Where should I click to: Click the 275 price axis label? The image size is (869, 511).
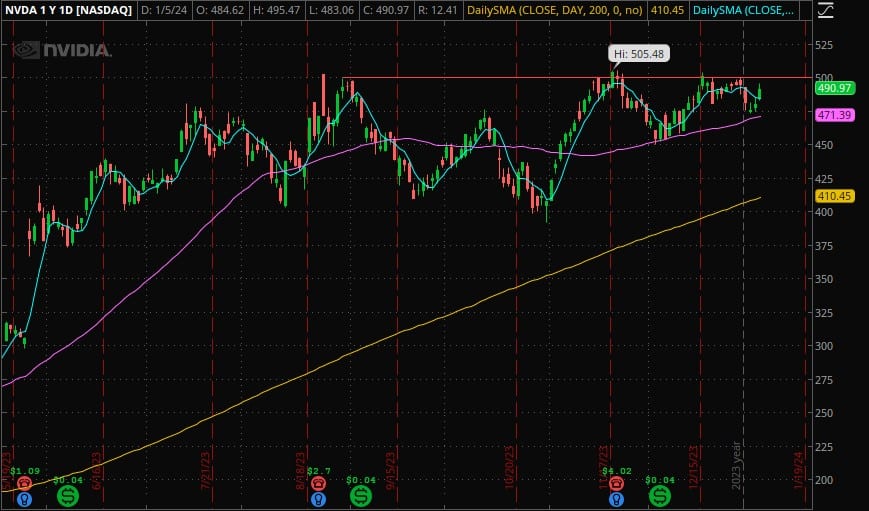click(x=824, y=380)
